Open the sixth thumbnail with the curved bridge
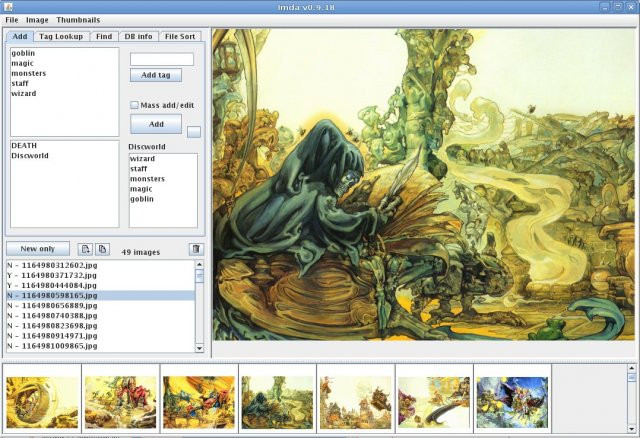Screen dimensions: 640x438 434,402
